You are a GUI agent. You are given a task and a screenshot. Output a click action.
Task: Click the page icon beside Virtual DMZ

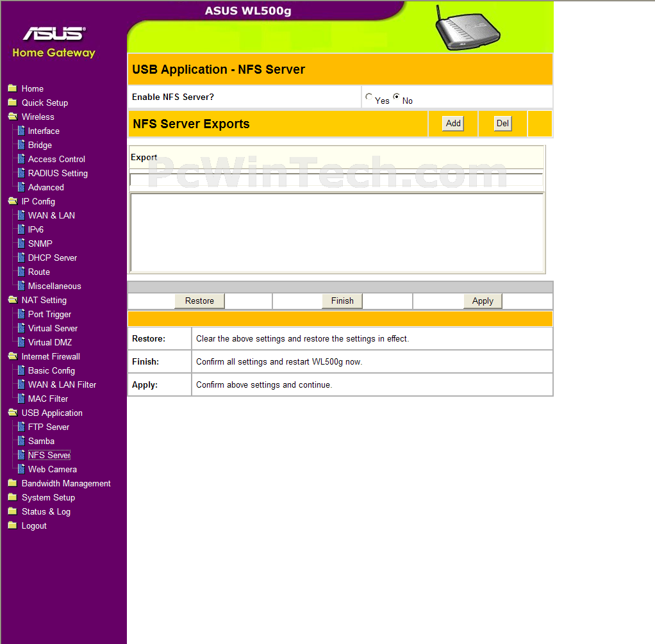21,342
